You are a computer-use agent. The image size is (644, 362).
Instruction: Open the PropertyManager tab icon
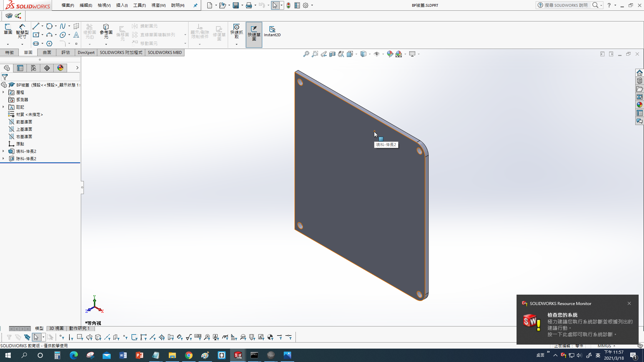(x=20, y=68)
